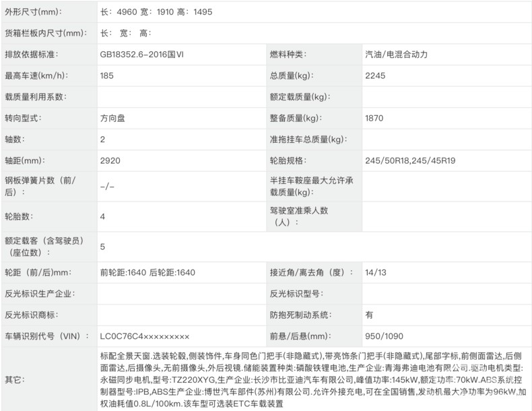Select the axle count value 2
This screenshot has width=532, height=411.
[x=102, y=139]
